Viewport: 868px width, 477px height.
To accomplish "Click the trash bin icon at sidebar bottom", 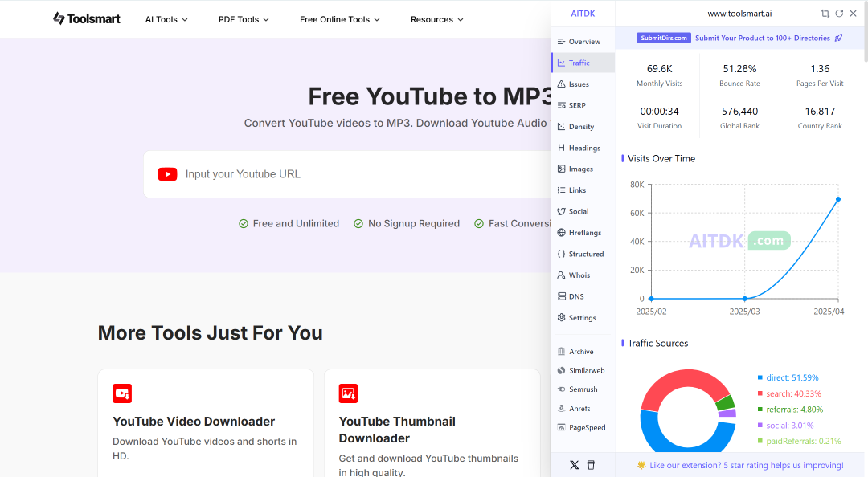I will [x=591, y=465].
